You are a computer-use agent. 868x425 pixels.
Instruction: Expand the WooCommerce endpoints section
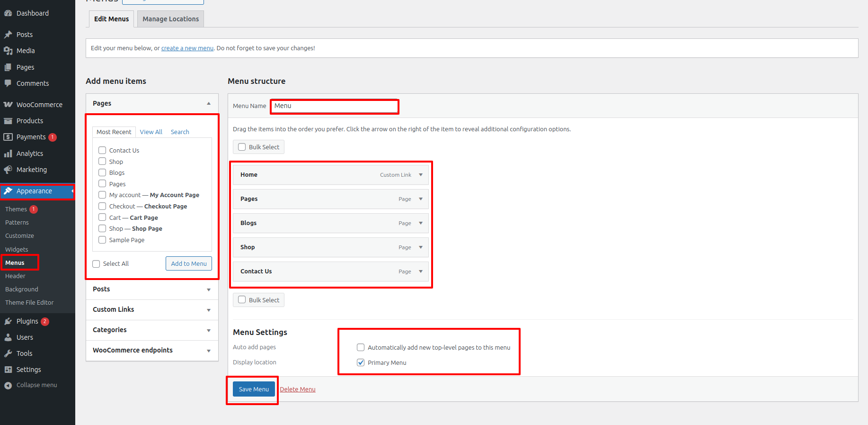coord(208,351)
